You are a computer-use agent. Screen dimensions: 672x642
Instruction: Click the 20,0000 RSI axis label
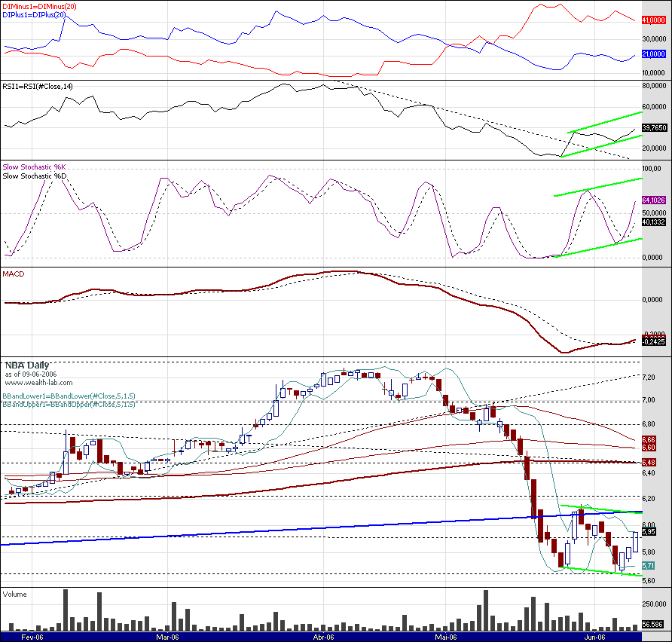point(654,148)
